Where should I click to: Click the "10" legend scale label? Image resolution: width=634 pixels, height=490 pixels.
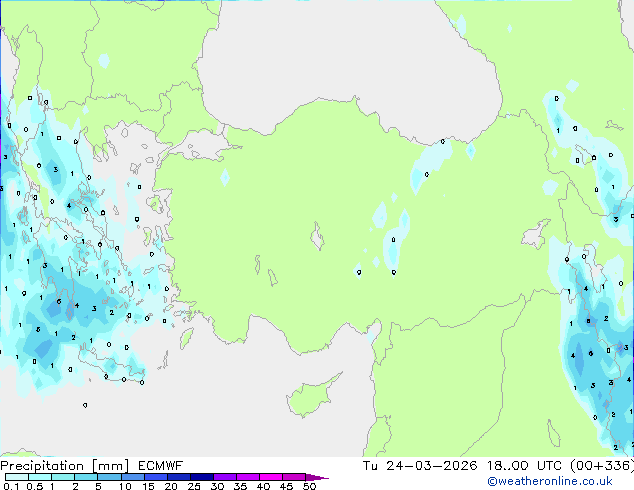pyautogui.click(x=125, y=486)
